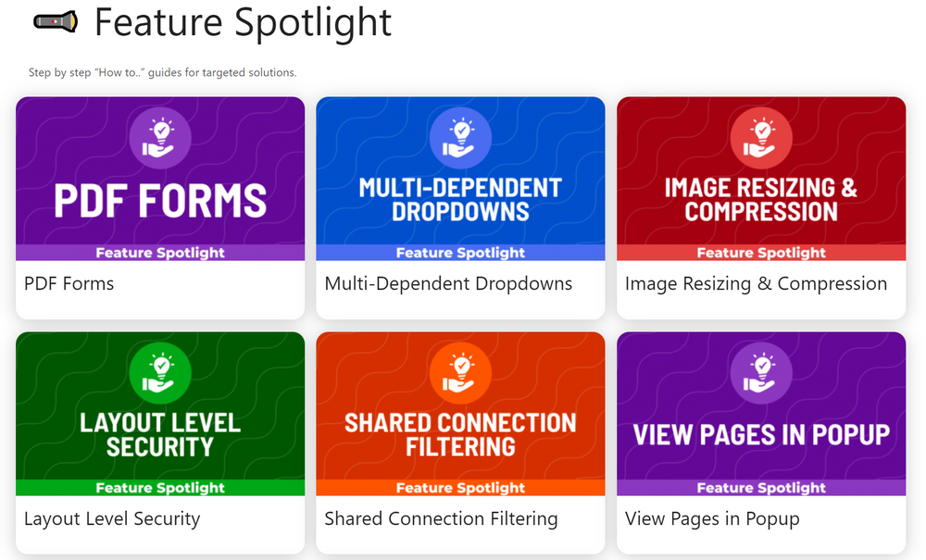
Task: Select the green LAYOUT LEVEL SECURITY banner
Action: [x=160, y=414]
